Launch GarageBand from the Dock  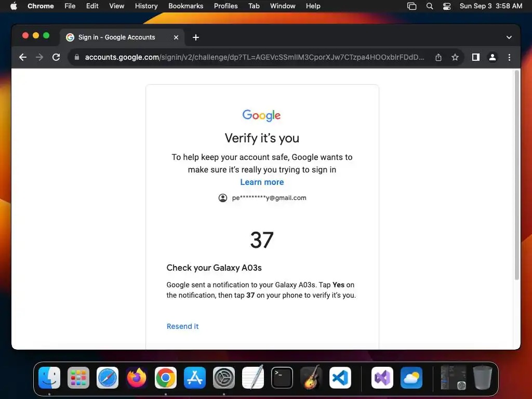pyautogui.click(x=311, y=377)
